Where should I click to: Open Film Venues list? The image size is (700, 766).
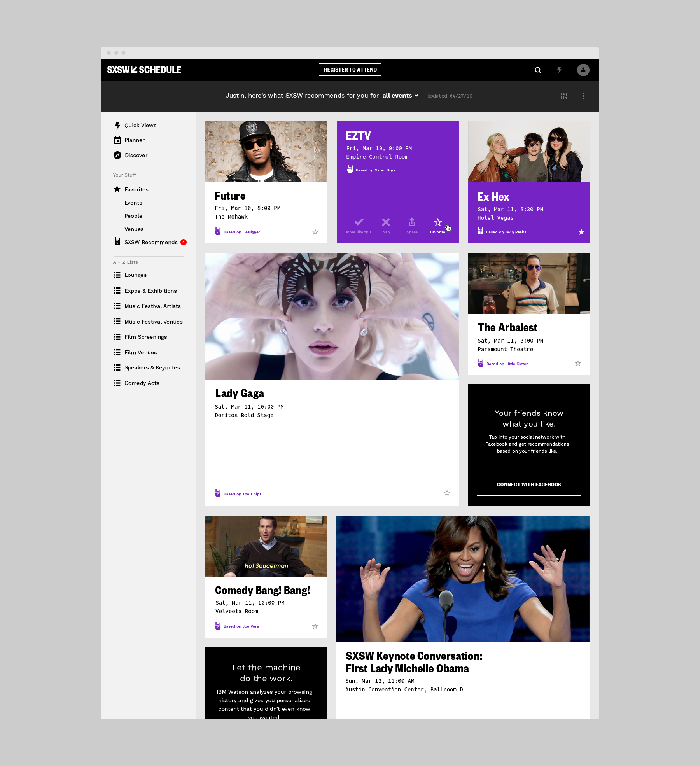[141, 353]
